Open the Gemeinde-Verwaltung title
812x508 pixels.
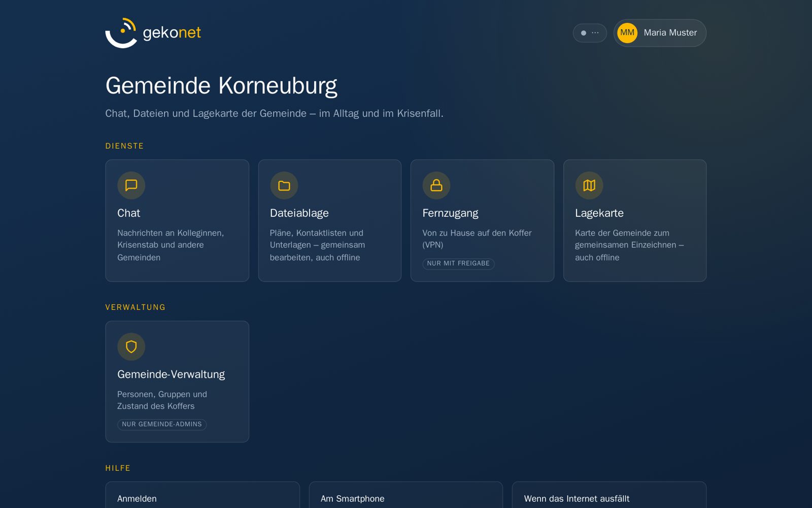[171, 374]
